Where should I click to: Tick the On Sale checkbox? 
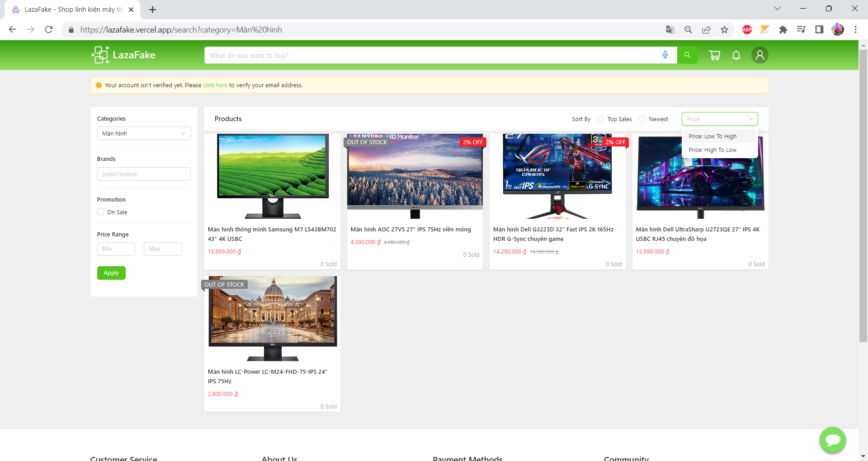[x=101, y=212]
